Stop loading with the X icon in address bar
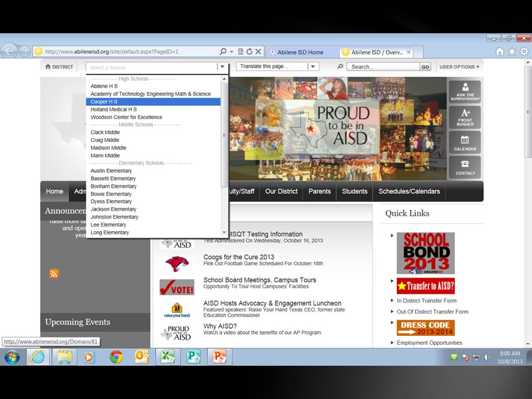 [x=258, y=52]
